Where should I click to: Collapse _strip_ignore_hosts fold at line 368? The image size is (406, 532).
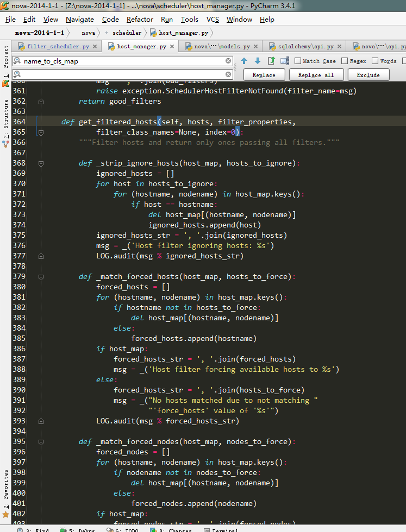tap(41, 163)
